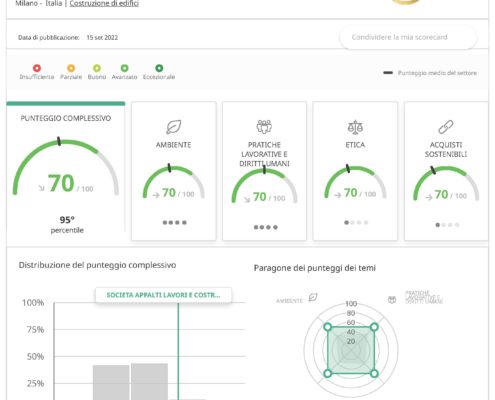Viewport: 495px width, 400px height.
Task: Click the Acquisti Sostenibili chain link icon
Action: click(446, 127)
